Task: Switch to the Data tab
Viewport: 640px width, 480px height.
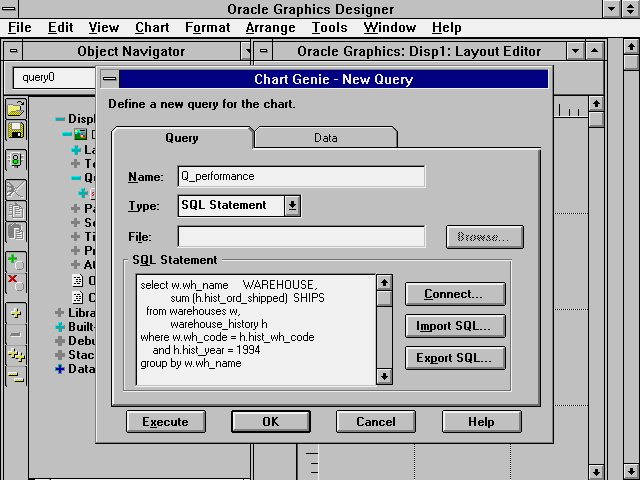Action: (325, 138)
